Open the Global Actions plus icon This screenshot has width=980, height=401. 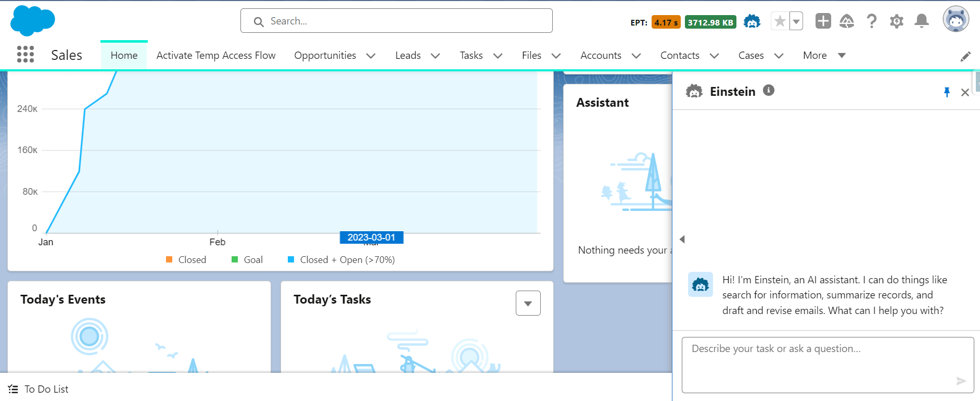point(823,21)
